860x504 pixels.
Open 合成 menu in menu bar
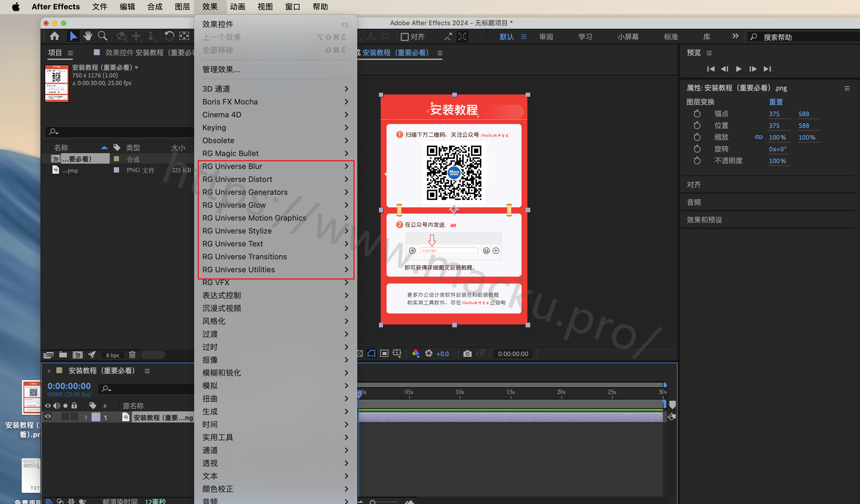[x=155, y=7]
